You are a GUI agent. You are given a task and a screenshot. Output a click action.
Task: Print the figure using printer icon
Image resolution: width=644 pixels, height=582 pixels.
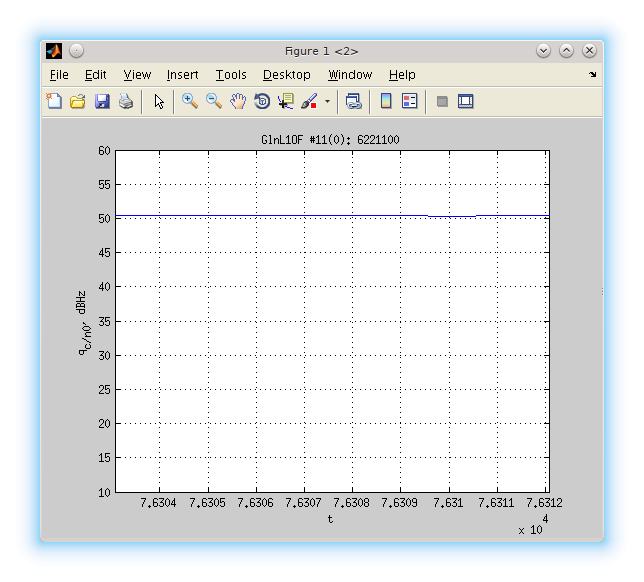click(126, 101)
